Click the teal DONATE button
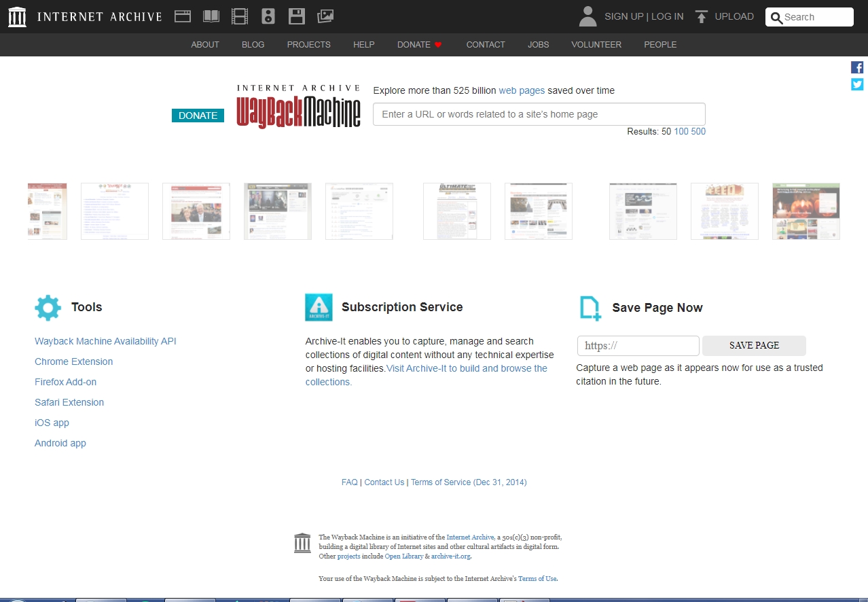The width and height of the screenshot is (868, 602). coord(198,116)
